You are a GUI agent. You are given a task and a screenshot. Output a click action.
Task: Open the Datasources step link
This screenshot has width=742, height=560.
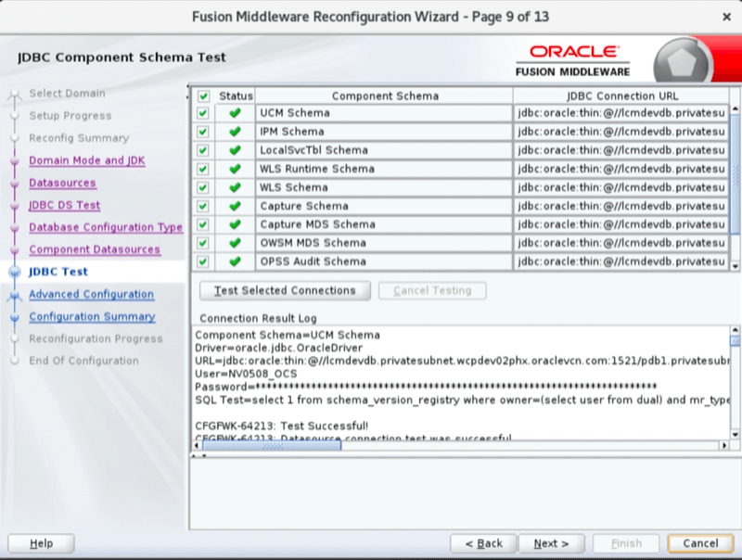pyautogui.click(x=62, y=183)
